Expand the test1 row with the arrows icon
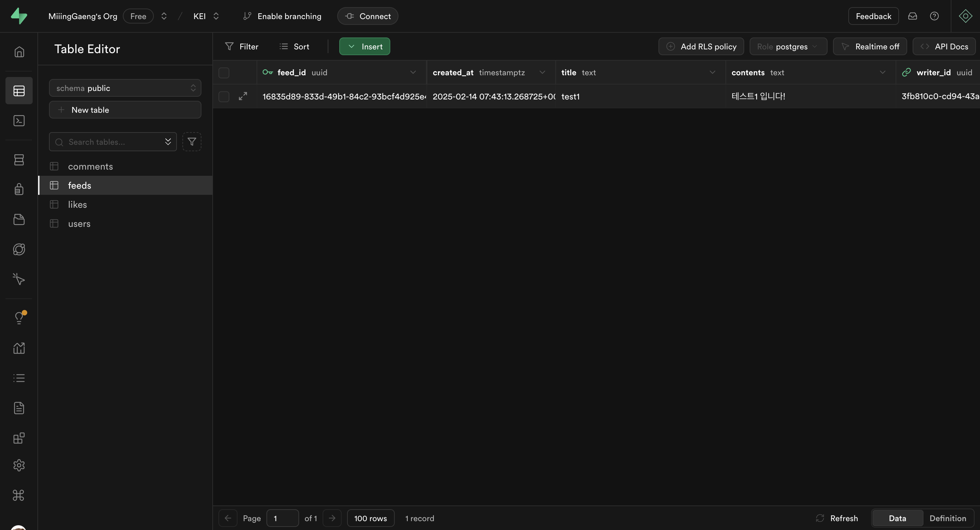This screenshot has height=530, width=980. click(243, 96)
